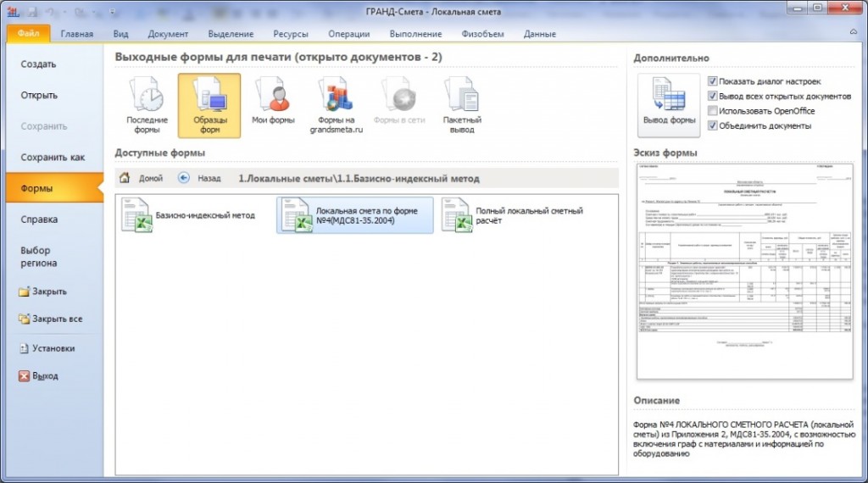The height and width of the screenshot is (483, 868).
Task: Click the Вывод формы button
Action: pos(669,104)
